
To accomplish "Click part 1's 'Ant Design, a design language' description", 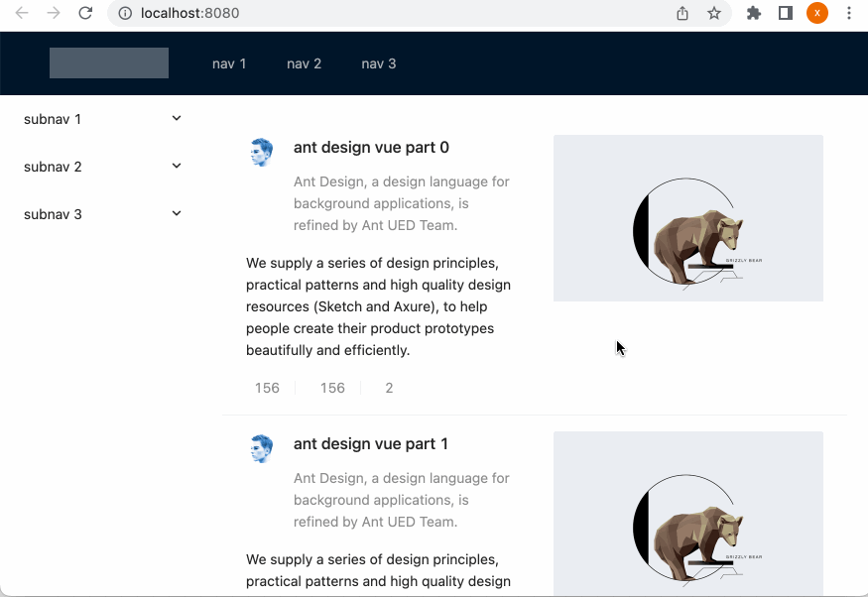I will (402, 500).
